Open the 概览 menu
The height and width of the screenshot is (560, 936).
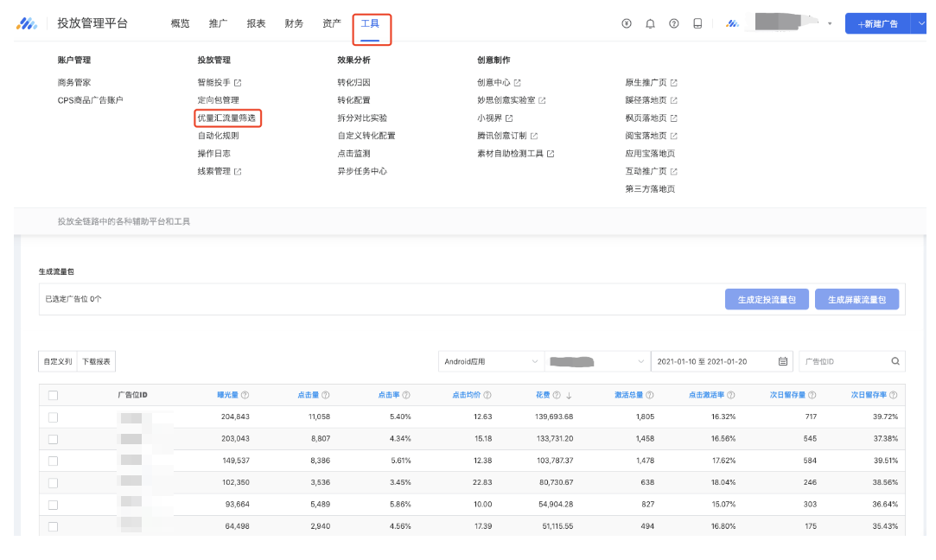click(181, 23)
